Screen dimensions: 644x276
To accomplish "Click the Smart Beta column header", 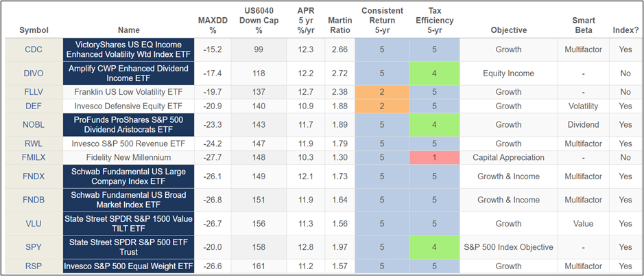I will [582, 25].
